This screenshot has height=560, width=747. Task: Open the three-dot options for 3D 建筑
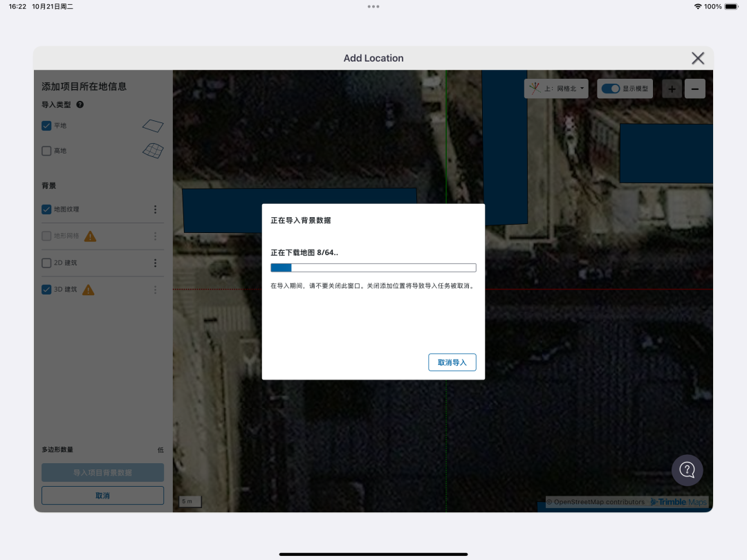tap(155, 290)
